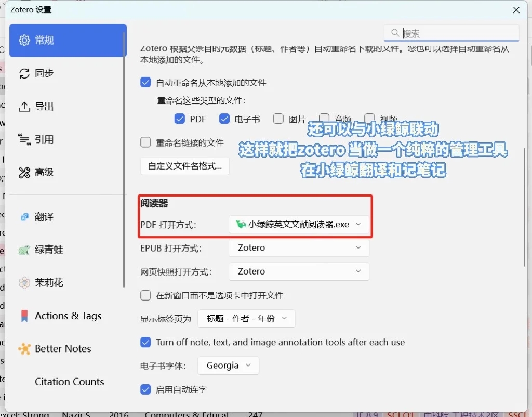Change the 显示标签页为 display format
Viewport: 532px width, 417px height.
[246, 318]
